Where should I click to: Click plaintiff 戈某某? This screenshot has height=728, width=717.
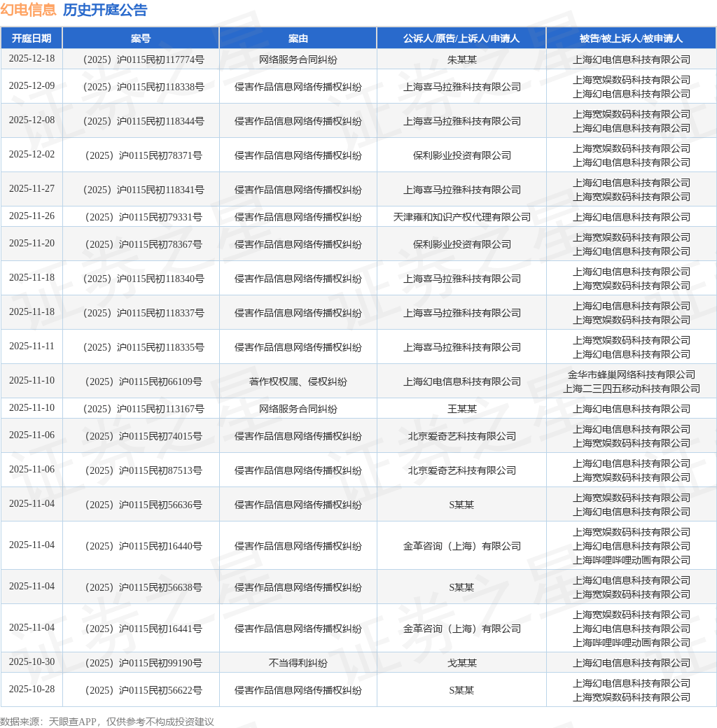click(x=461, y=663)
